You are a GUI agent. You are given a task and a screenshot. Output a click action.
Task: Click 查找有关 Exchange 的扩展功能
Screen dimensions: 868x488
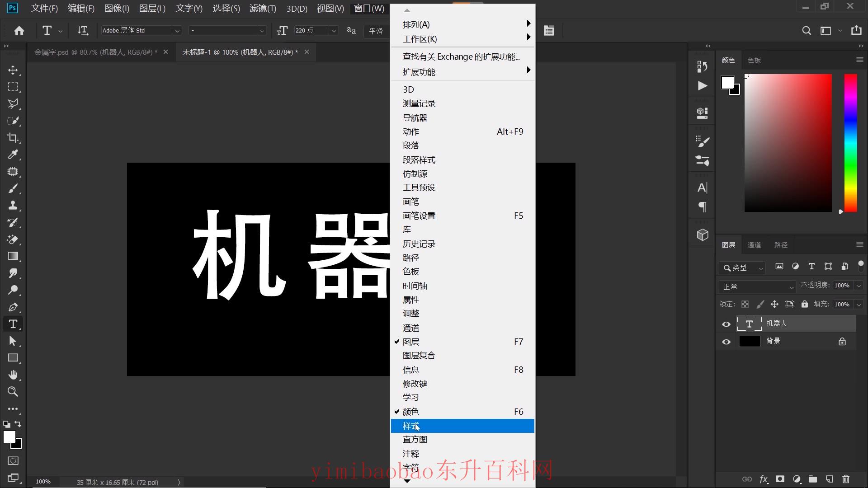coord(462,56)
